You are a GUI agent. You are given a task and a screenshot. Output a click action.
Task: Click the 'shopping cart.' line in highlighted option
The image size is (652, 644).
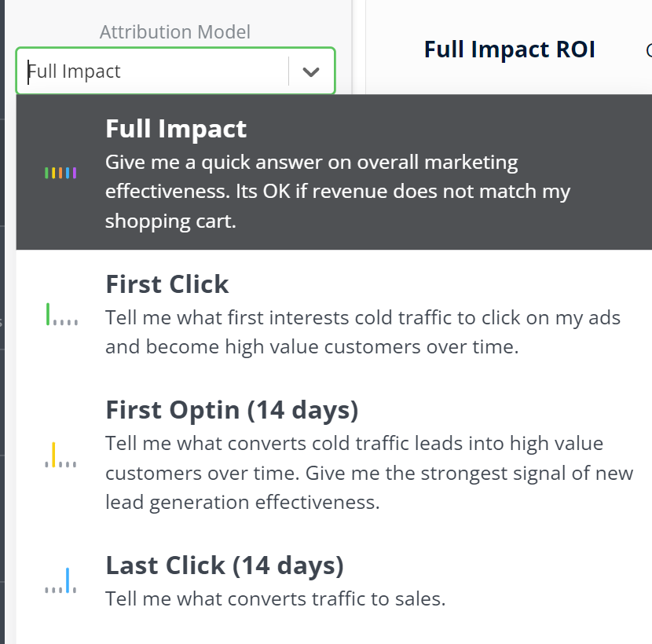coord(170,221)
